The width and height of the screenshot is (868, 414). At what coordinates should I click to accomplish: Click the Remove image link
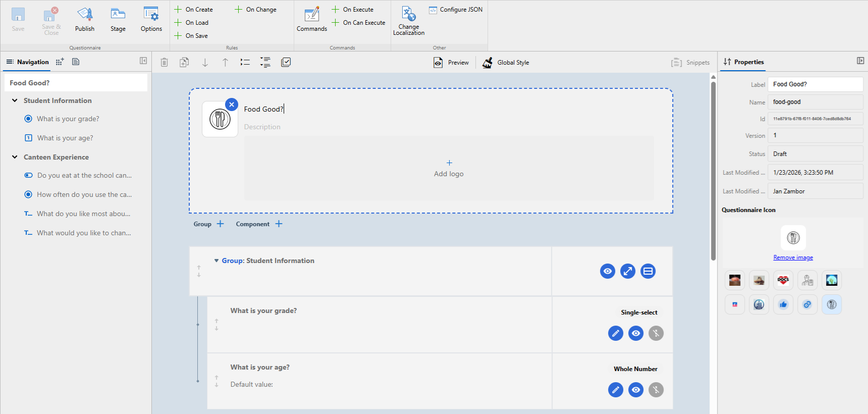tap(793, 257)
